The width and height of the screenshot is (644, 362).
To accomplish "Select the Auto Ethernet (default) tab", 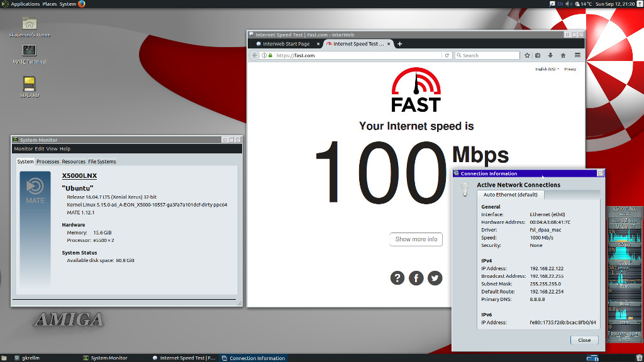I will (x=510, y=195).
